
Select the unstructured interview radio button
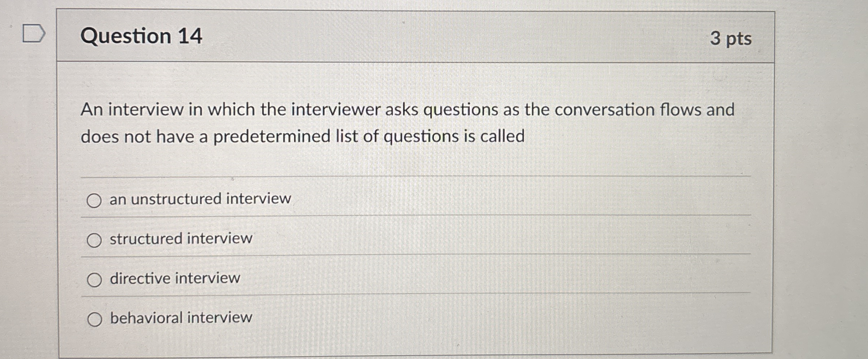pos(94,200)
